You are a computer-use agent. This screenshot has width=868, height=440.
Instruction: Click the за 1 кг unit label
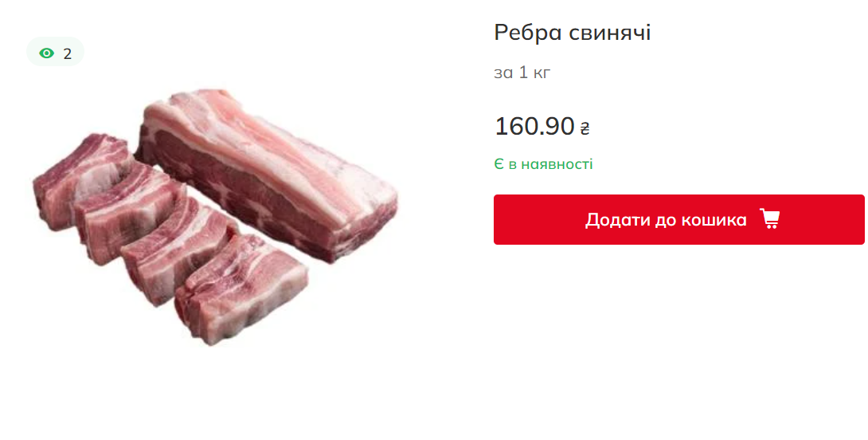click(x=522, y=73)
